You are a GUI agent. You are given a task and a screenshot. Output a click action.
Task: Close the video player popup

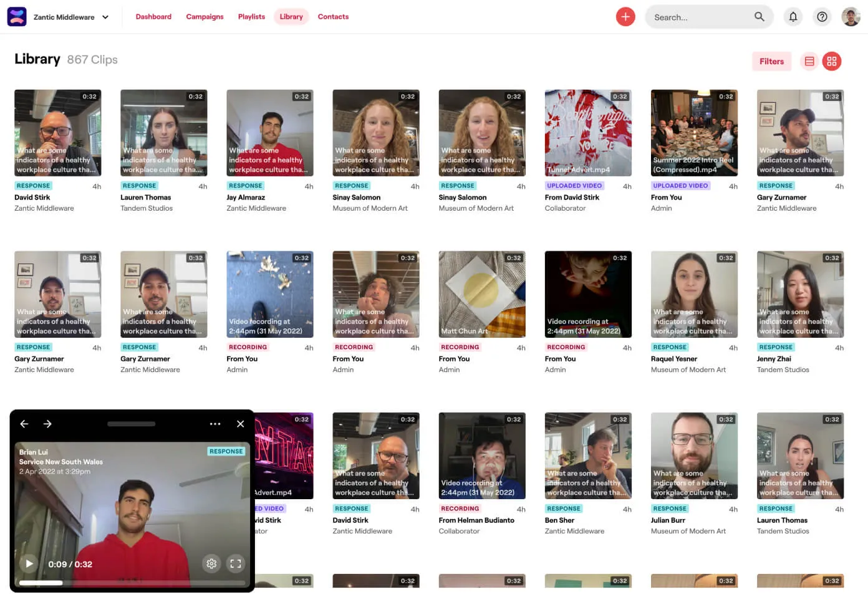tap(240, 424)
